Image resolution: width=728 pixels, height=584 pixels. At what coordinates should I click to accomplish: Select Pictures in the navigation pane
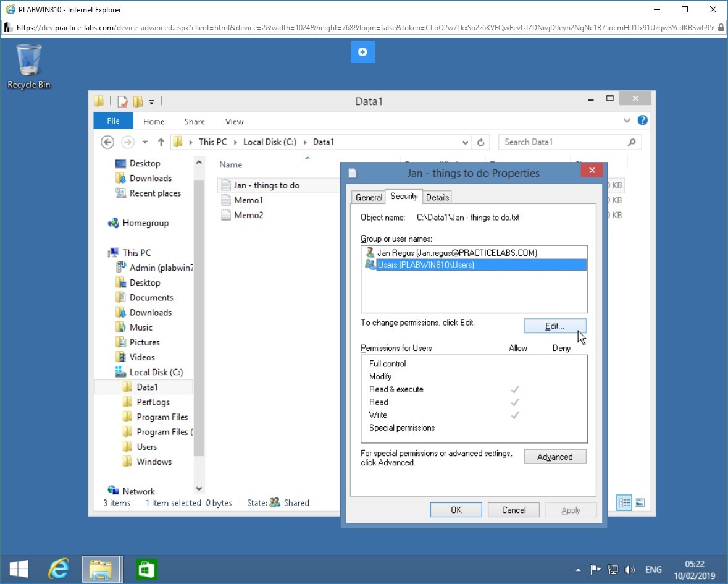(144, 342)
